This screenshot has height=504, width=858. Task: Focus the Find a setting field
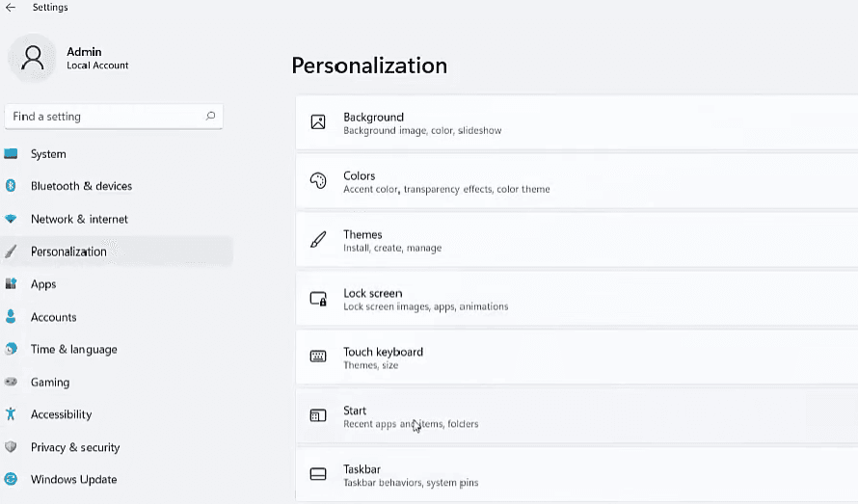[114, 117]
